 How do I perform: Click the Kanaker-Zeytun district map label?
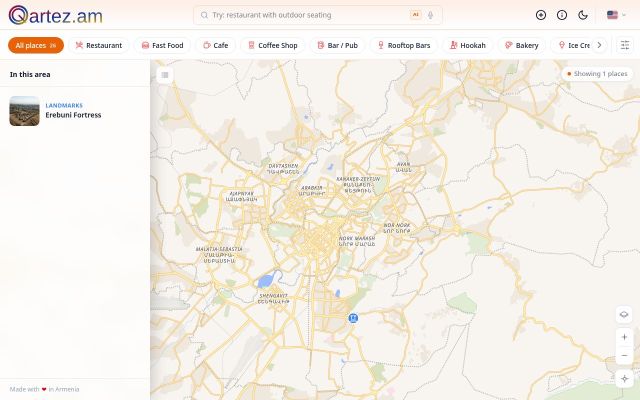pos(358,185)
